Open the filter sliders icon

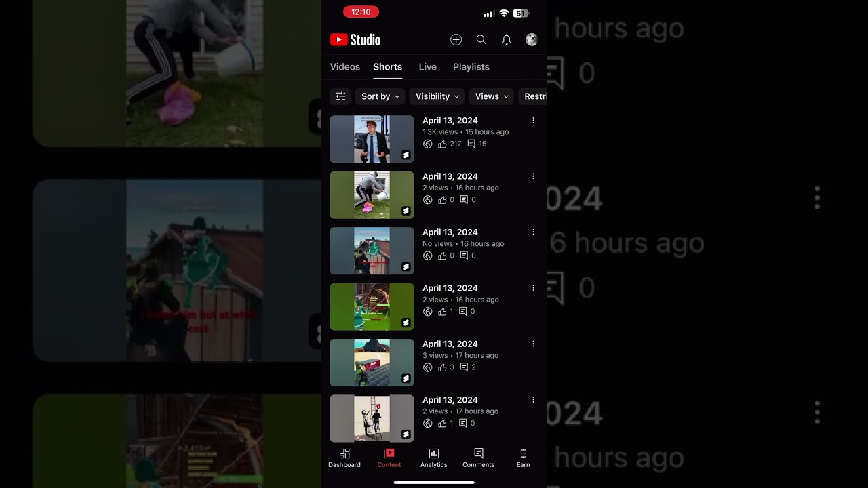pos(340,96)
